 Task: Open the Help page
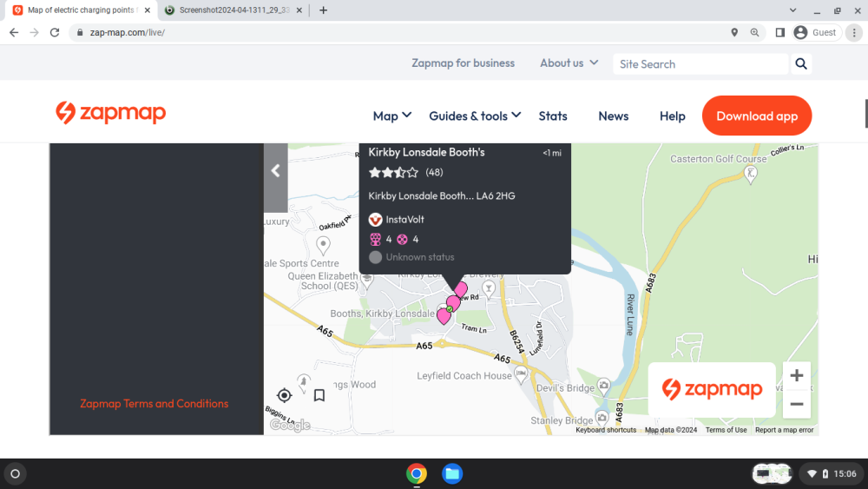pos(672,116)
